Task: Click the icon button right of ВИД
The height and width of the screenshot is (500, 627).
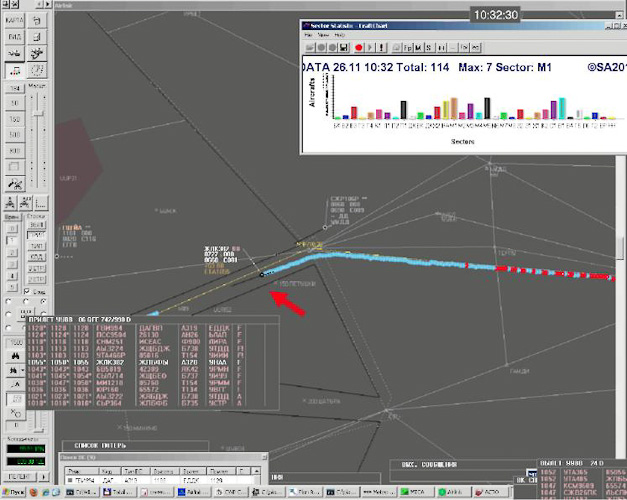Action: click(x=37, y=37)
